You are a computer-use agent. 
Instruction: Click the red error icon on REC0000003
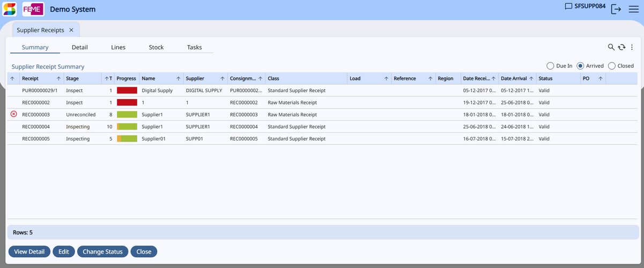[x=13, y=114]
